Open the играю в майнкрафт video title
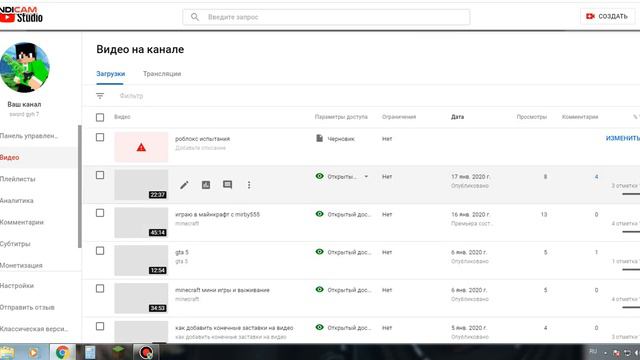 [x=217, y=214]
